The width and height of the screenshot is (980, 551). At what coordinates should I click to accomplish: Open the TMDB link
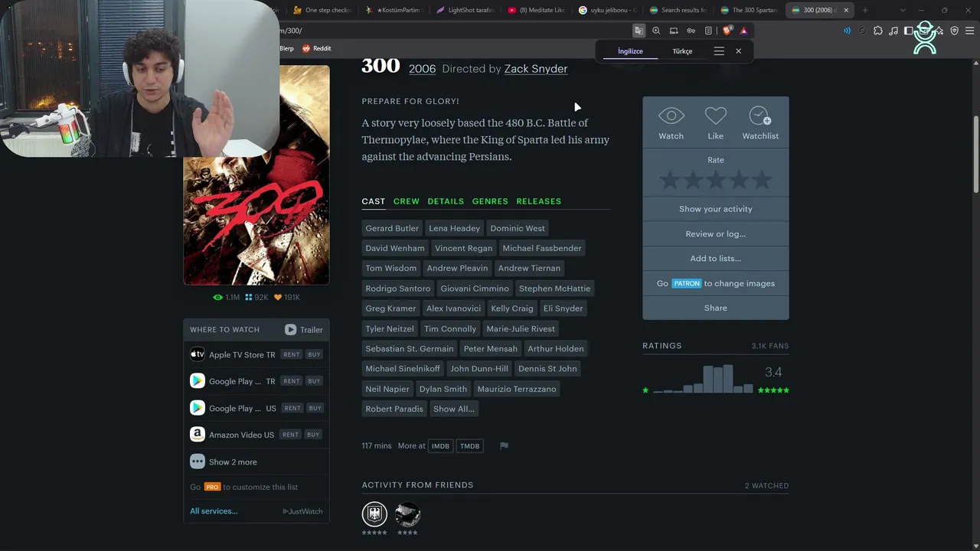[x=470, y=446]
